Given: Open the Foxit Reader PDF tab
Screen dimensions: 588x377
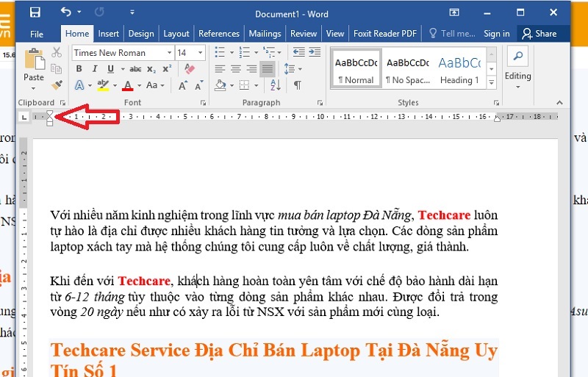Looking at the screenshot, I should [x=384, y=34].
